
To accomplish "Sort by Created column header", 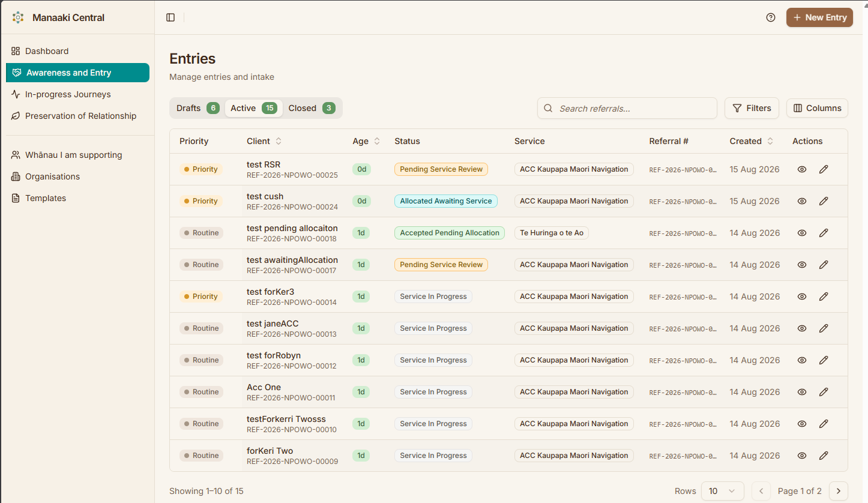I will click(752, 141).
